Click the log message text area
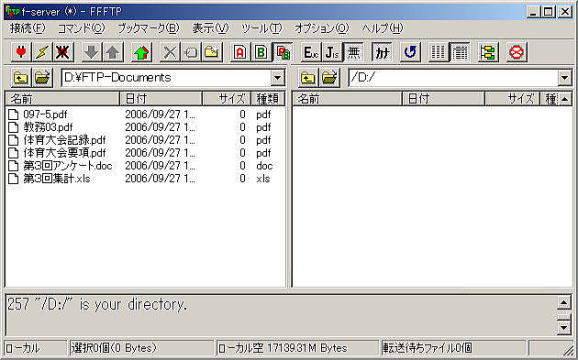The width and height of the screenshot is (578, 360). click(x=281, y=315)
